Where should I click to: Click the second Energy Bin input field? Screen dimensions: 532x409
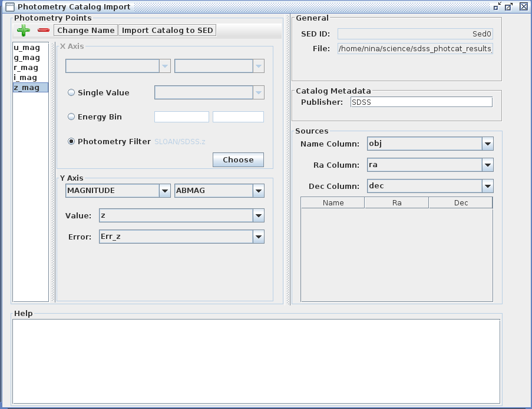pyautogui.click(x=238, y=117)
